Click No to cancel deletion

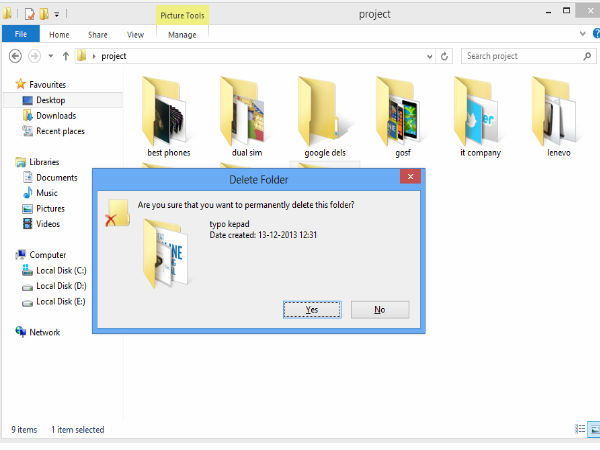[379, 310]
